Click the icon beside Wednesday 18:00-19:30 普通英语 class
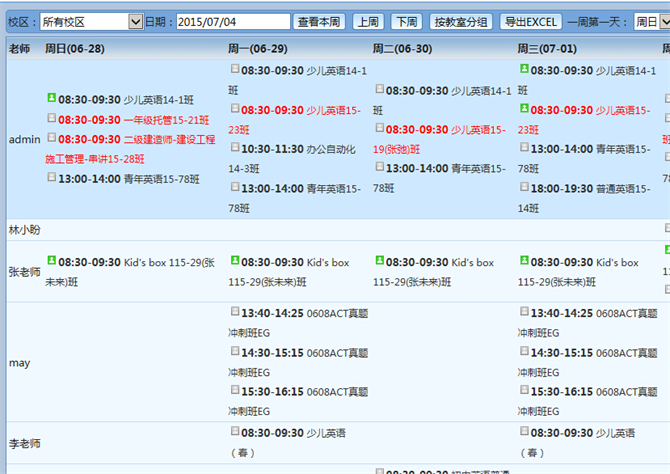This screenshot has width=670, height=474. point(525,187)
